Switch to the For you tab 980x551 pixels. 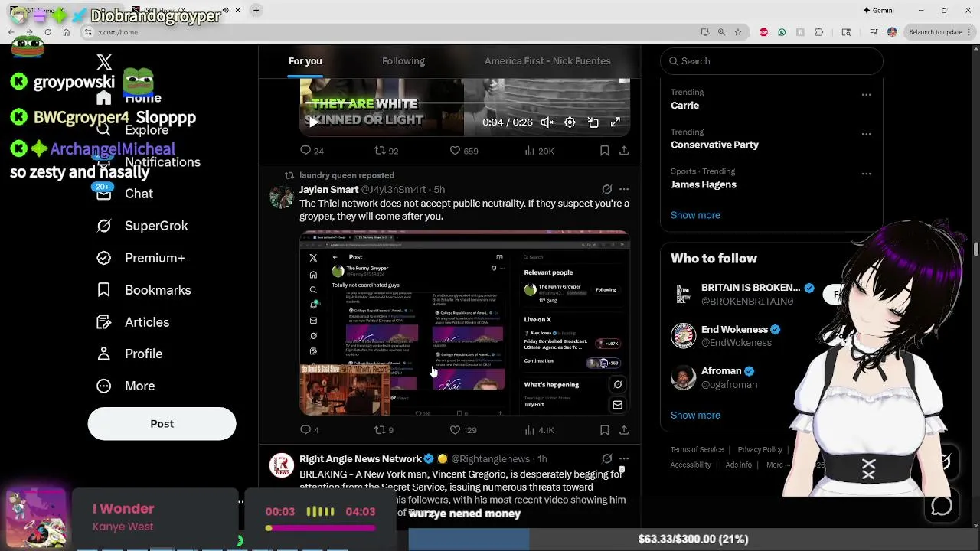(305, 61)
